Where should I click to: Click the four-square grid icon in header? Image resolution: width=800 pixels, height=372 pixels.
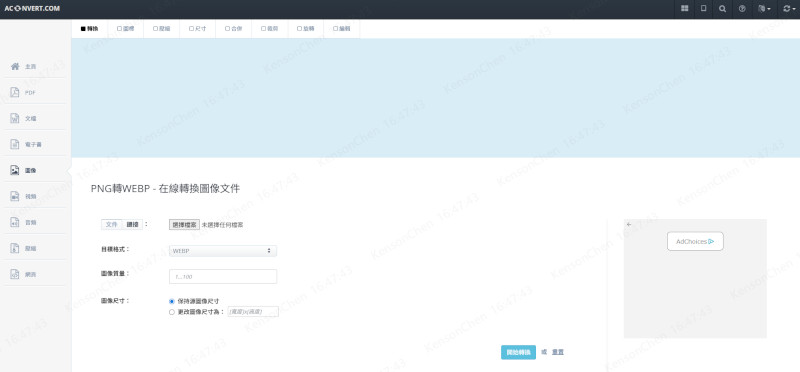click(684, 9)
